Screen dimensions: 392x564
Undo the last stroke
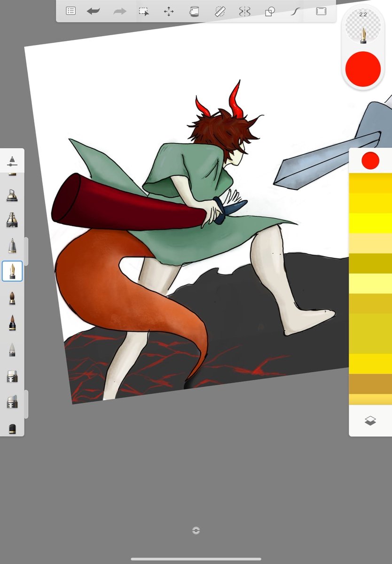tap(94, 11)
